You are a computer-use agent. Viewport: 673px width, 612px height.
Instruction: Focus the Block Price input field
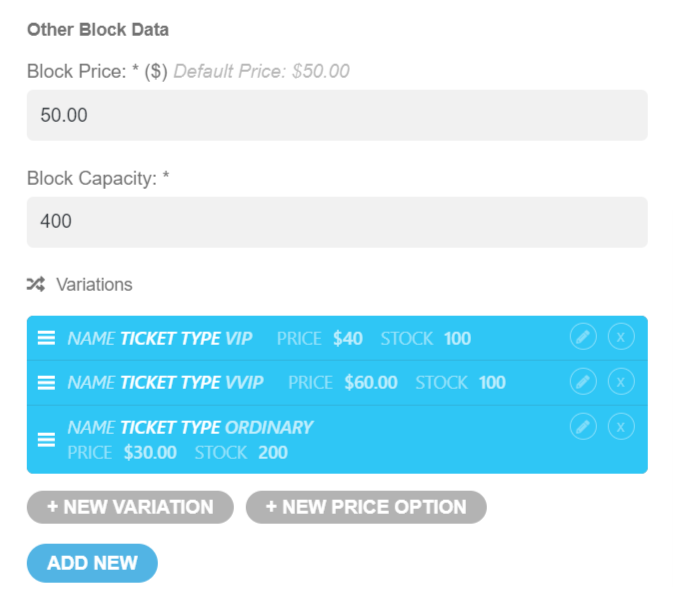click(x=337, y=115)
